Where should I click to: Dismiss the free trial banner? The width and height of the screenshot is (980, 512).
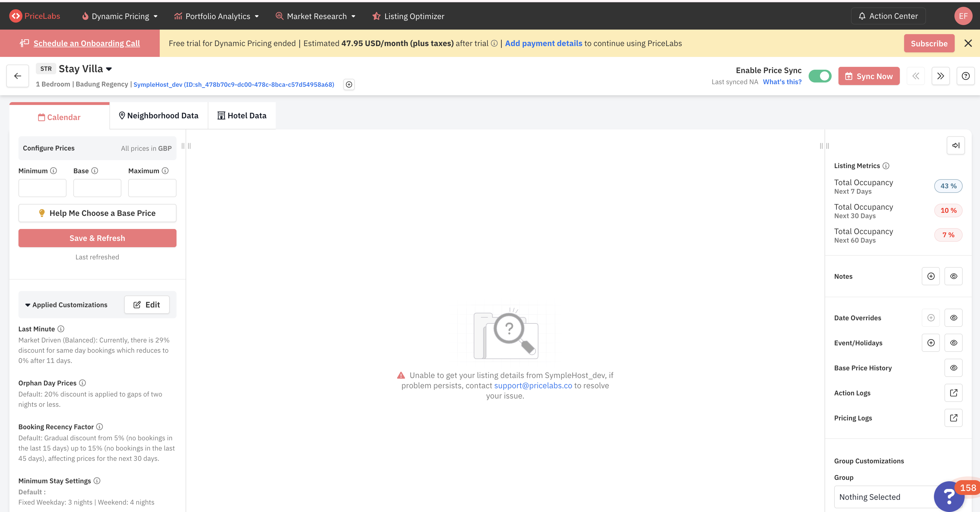(968, 44)
